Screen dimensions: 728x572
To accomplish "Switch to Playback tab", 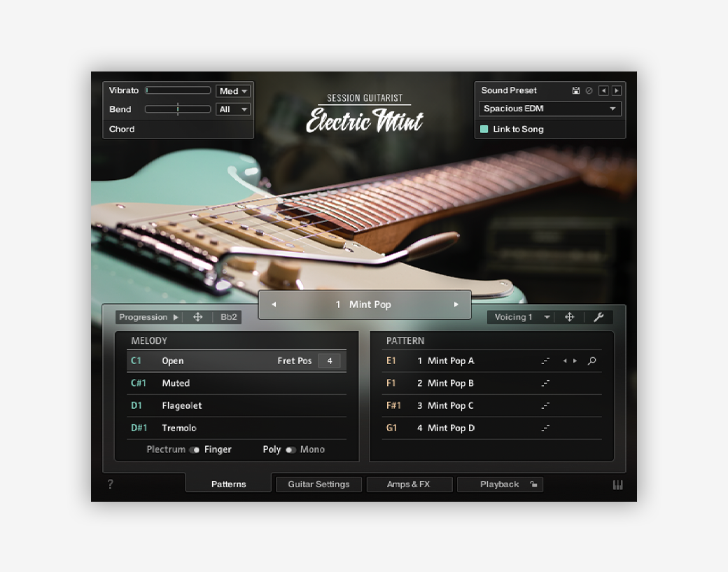I will coord(500,484).
